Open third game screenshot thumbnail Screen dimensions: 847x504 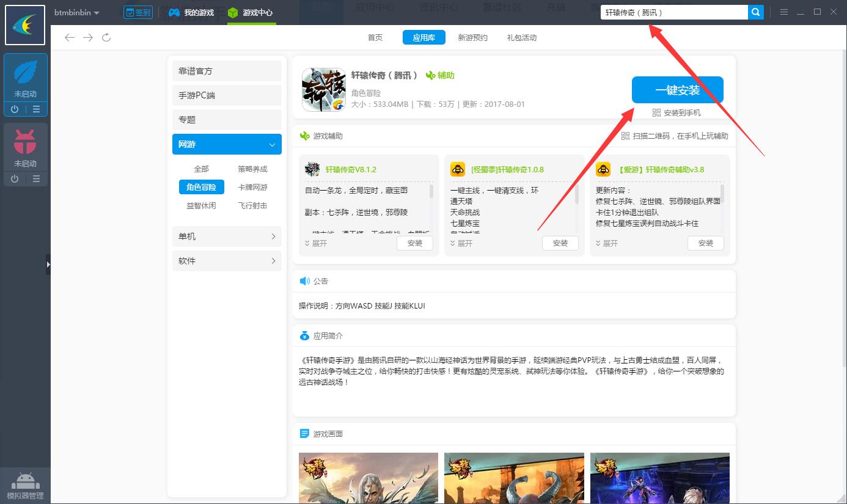(660, 478)
